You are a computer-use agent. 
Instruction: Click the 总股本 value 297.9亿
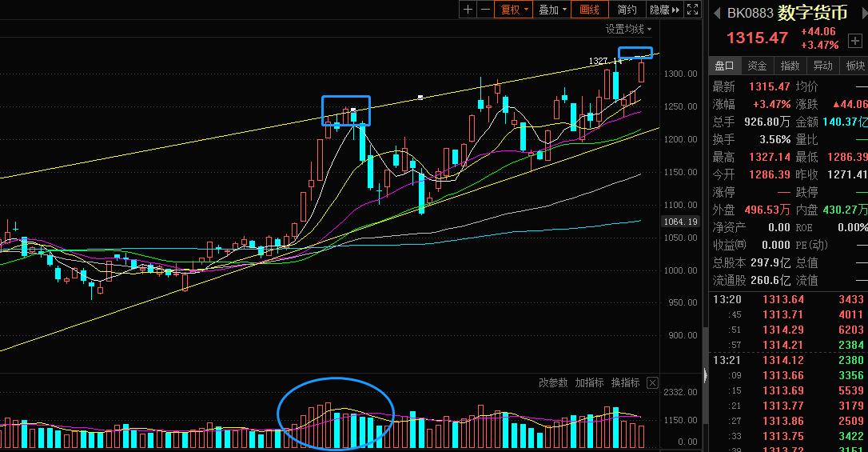pyautogui.click(x=770, y=262)
